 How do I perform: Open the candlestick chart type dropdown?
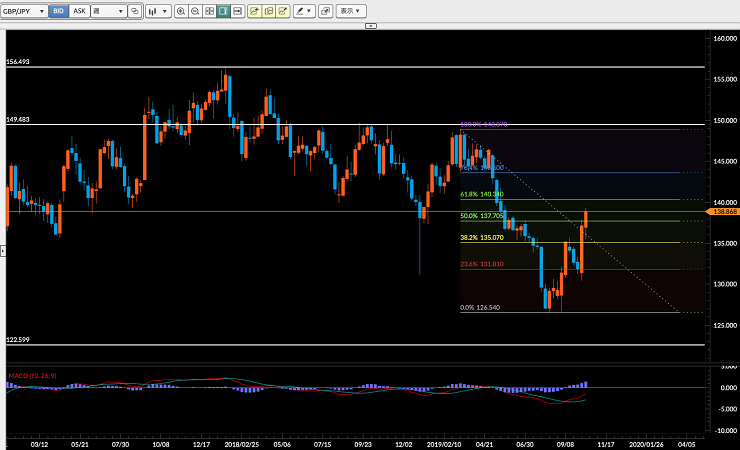(x=158, y=11)
